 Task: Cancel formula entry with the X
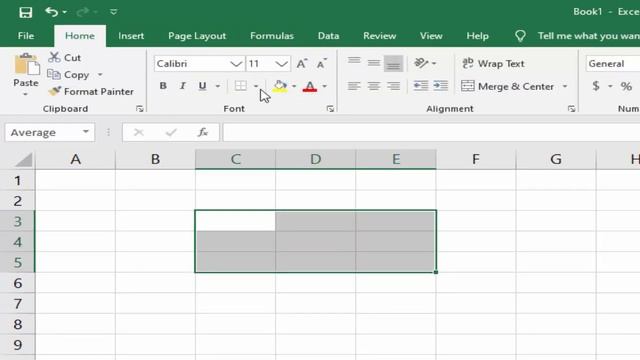139,132
